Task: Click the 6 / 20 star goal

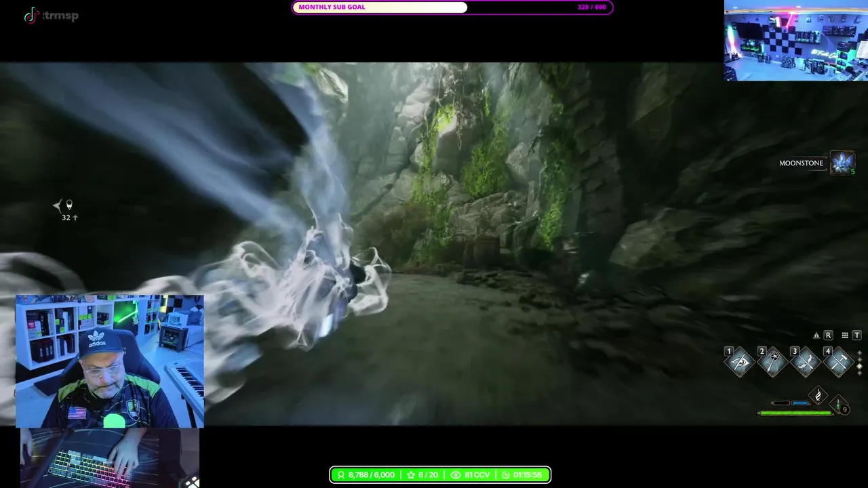Action: pyautogui.click(x=428, y=475)
